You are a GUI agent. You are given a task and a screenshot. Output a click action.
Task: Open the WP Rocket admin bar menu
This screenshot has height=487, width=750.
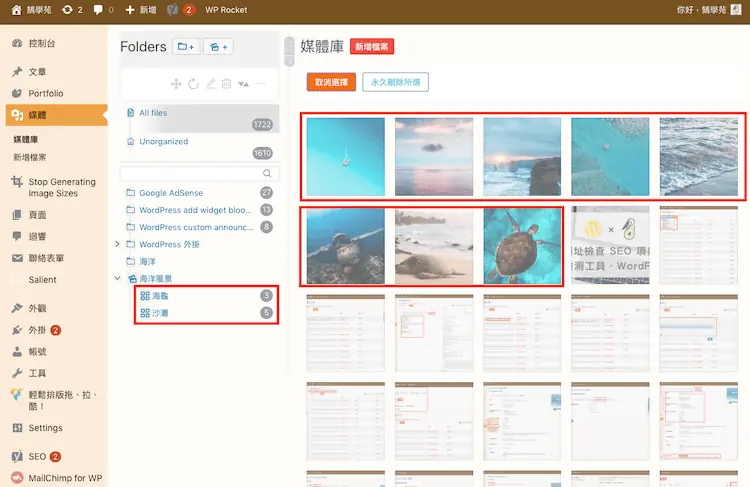(x=226, y=10)
